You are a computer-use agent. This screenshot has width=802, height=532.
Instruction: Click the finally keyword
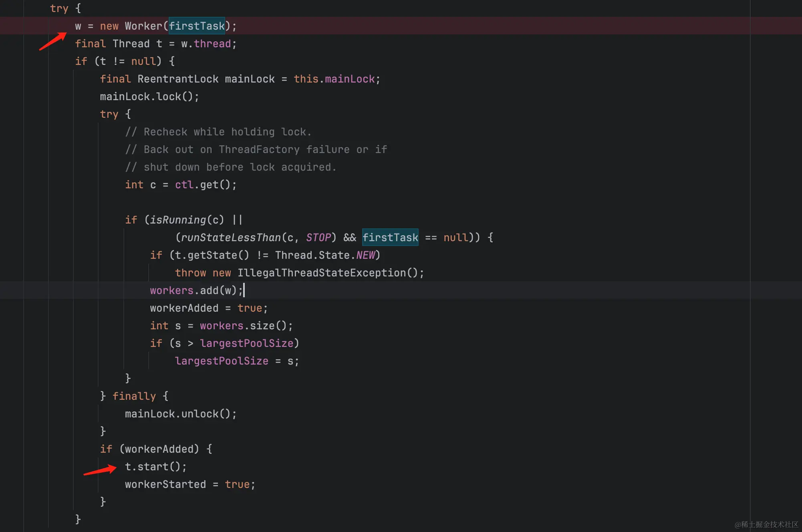(x=134, y=396)
